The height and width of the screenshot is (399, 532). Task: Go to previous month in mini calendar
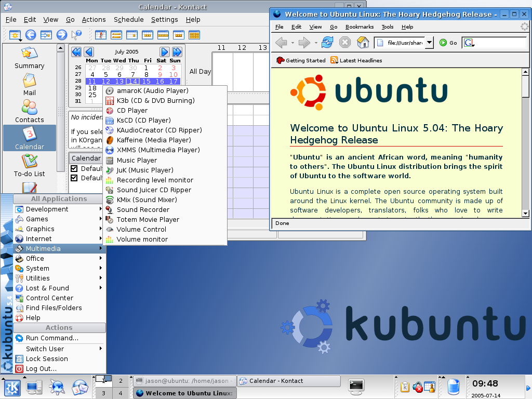tap(89, 52)
